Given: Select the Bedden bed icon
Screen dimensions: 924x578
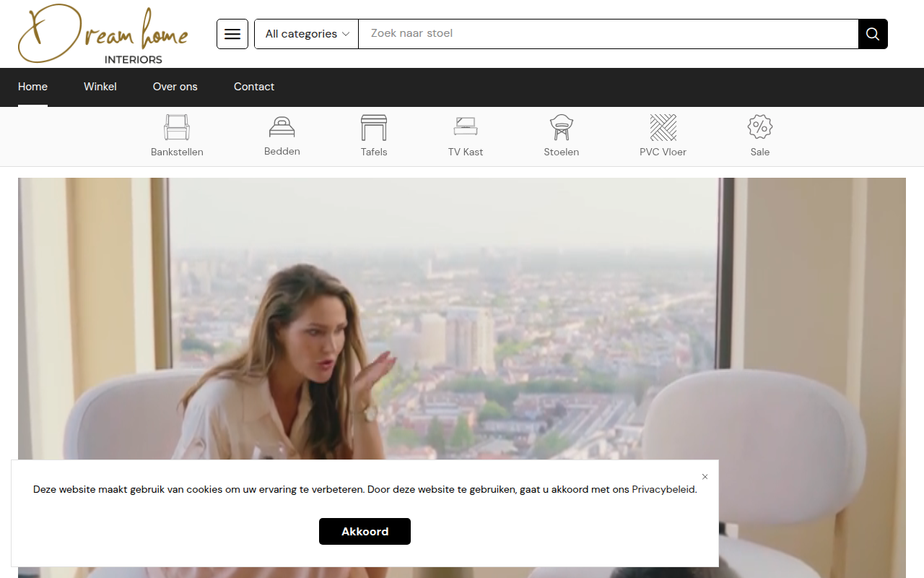Looking at the screenshot, I should tap(282, 127).
